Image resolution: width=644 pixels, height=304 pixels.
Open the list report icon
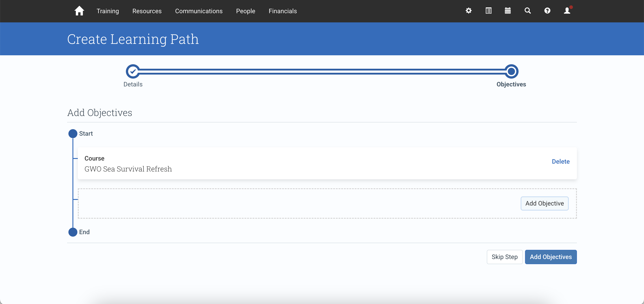[488, 11]
